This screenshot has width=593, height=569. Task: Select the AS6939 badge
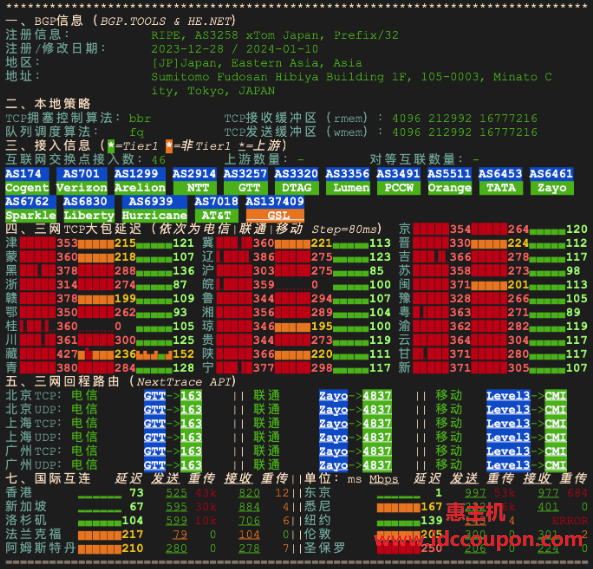click(x=154, y=202)
